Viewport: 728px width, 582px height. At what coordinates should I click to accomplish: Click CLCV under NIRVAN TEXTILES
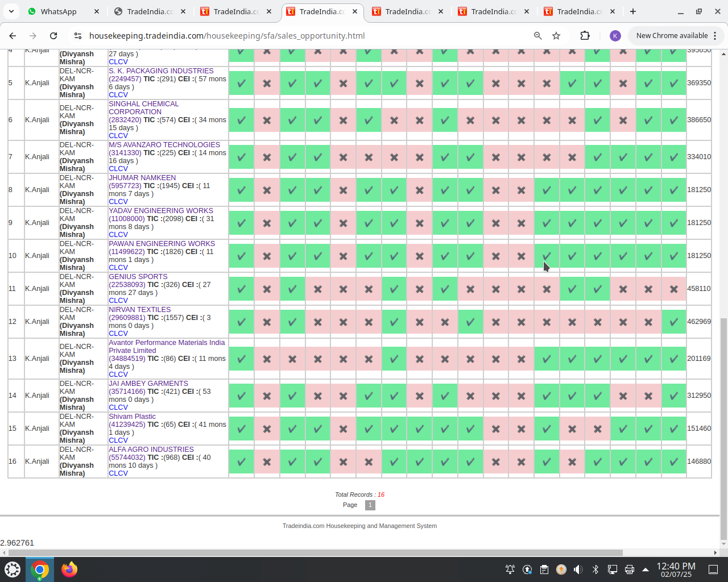[x=118, y=334]
